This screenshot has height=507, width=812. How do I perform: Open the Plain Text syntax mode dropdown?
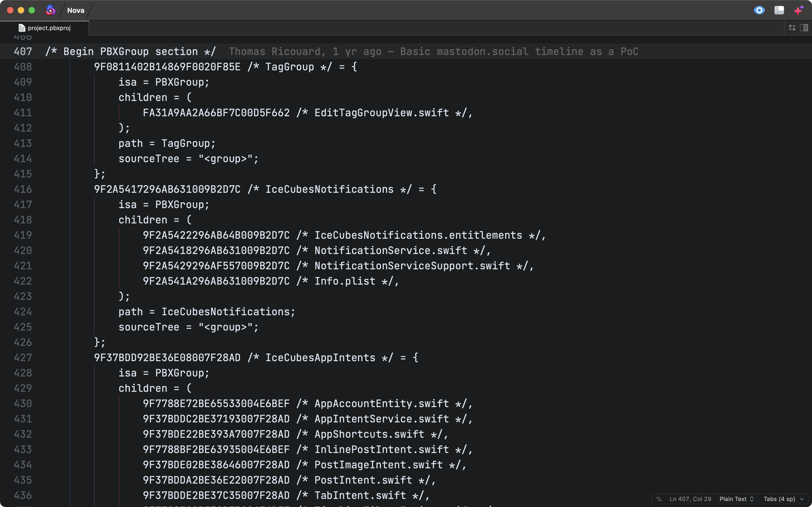coord(736,499)
